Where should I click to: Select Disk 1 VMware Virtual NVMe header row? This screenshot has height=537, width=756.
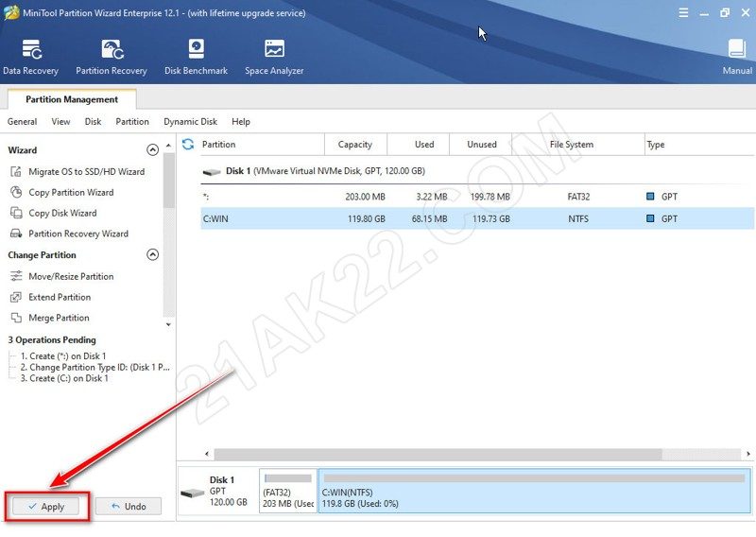(x=477, y=171)
